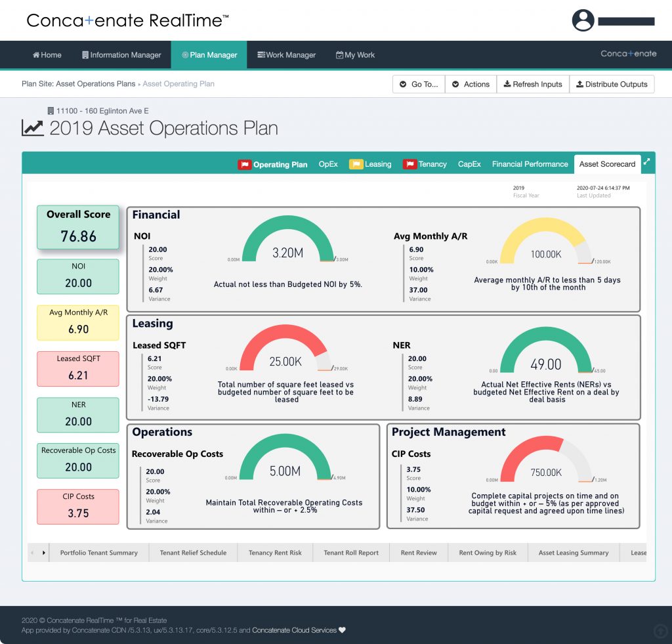Open the Go To... dropdown
The height and width of the screenshot is (644, 672).
coord(419,84)
